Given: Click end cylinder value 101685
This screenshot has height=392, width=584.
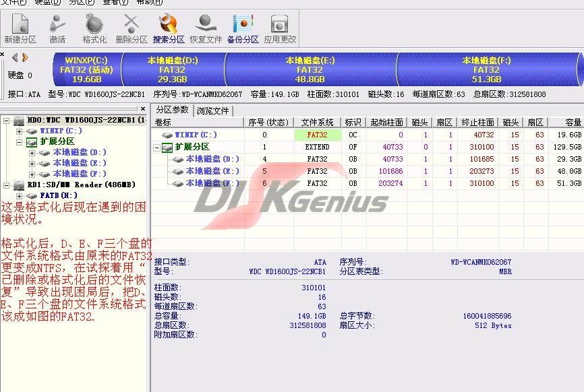Looking at the screenshot, I should click(481, 159).
